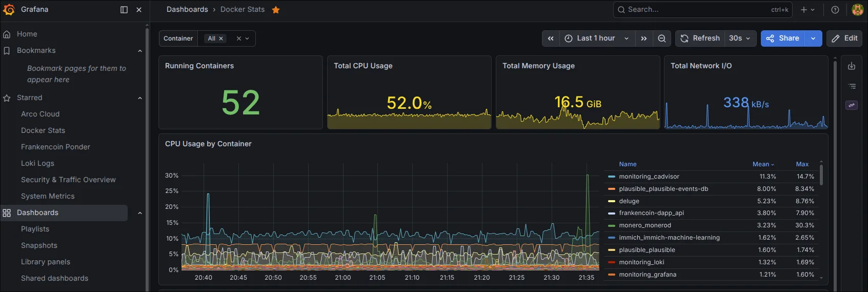
Task: Open Shared dashboards in the sidebar
Action: 55,278
